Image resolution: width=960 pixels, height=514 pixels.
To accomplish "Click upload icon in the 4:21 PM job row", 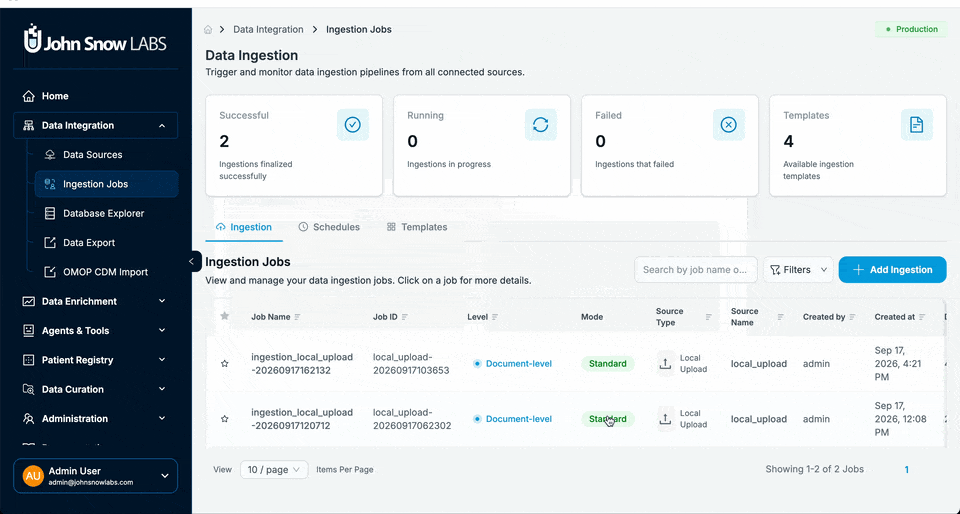I will pyautogui.click(x=666, y=363).
